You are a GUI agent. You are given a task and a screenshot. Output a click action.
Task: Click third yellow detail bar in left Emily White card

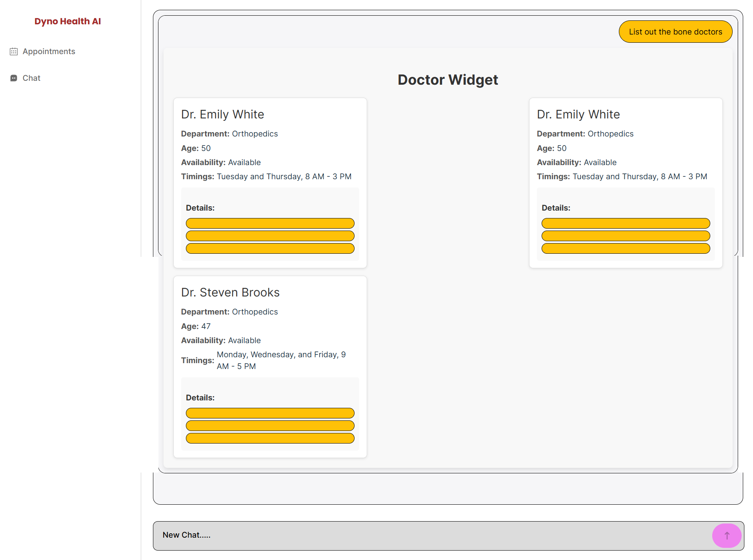(x=270, y=249)
